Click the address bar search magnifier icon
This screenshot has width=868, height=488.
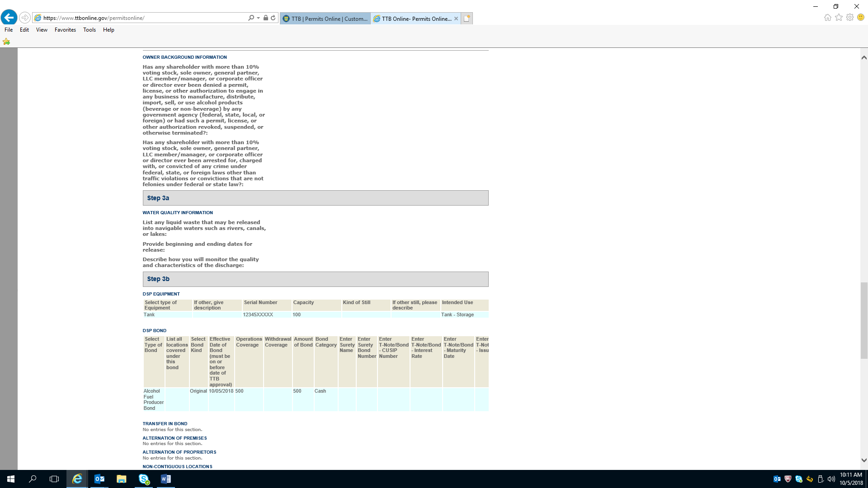(x=251, y=18)
